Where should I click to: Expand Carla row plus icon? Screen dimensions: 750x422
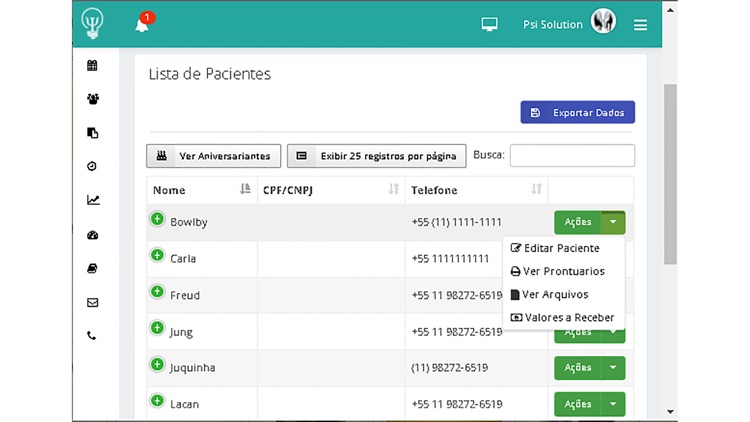[157, 255]
